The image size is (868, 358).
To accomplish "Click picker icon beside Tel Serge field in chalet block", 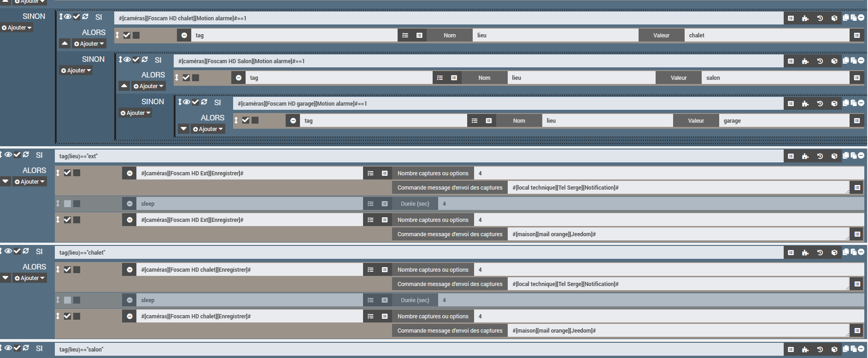I will click(x=857, y=284).
